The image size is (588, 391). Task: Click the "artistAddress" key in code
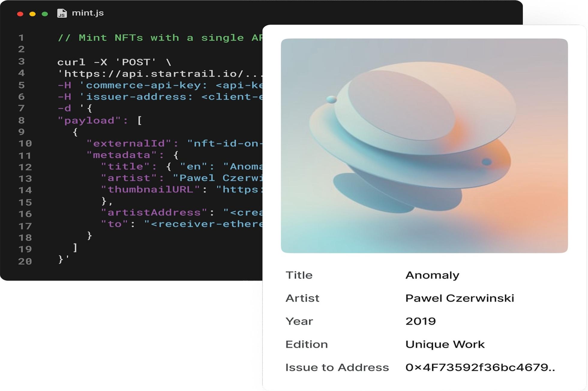[x=154, y=212]
